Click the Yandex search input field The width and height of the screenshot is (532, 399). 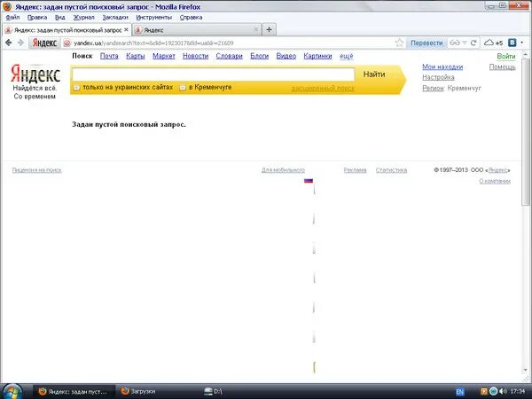pos(214,74)
